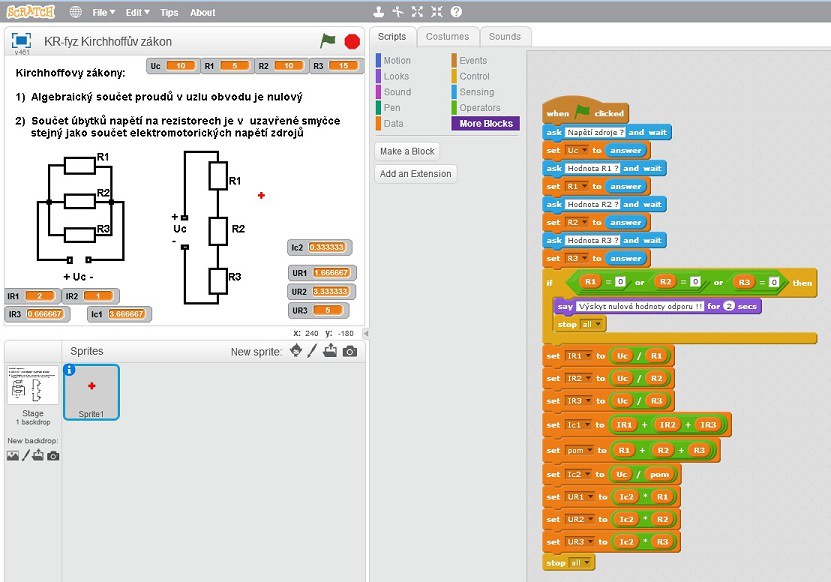
Task: Select the Delete scissors tool
Action: coord(398,12)
